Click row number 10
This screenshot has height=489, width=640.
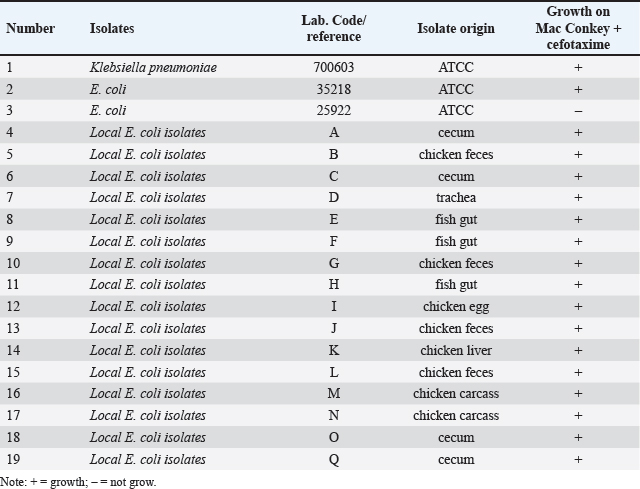tap(13, 263)
